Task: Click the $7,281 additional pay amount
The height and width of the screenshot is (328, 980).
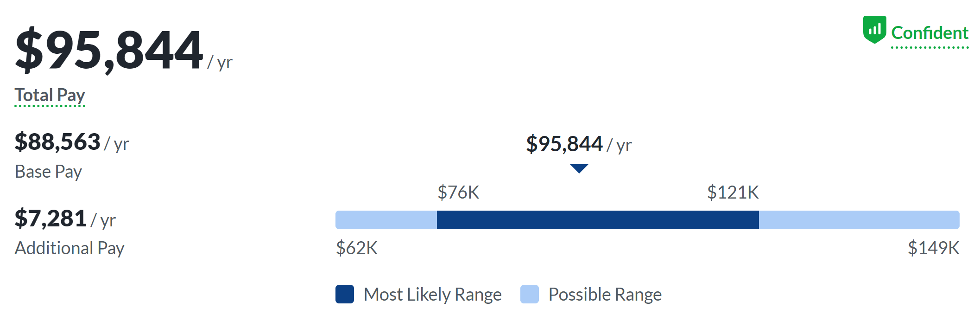Action: point(51,219)
